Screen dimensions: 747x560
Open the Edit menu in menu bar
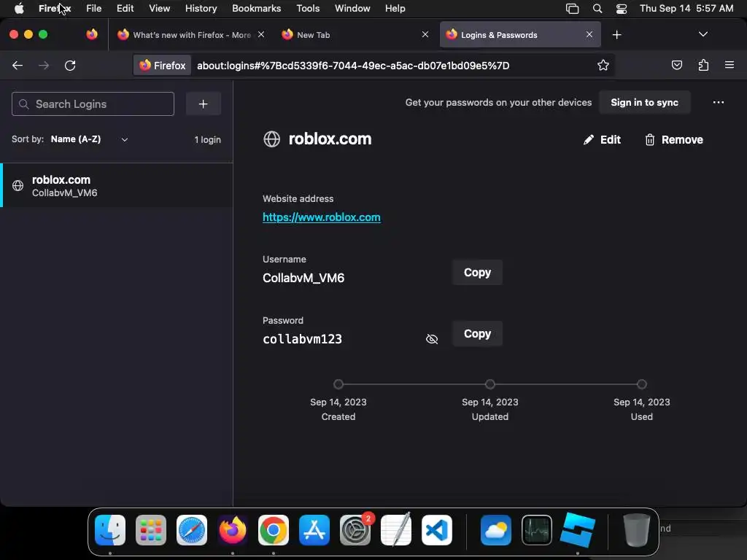click(125, 8)
